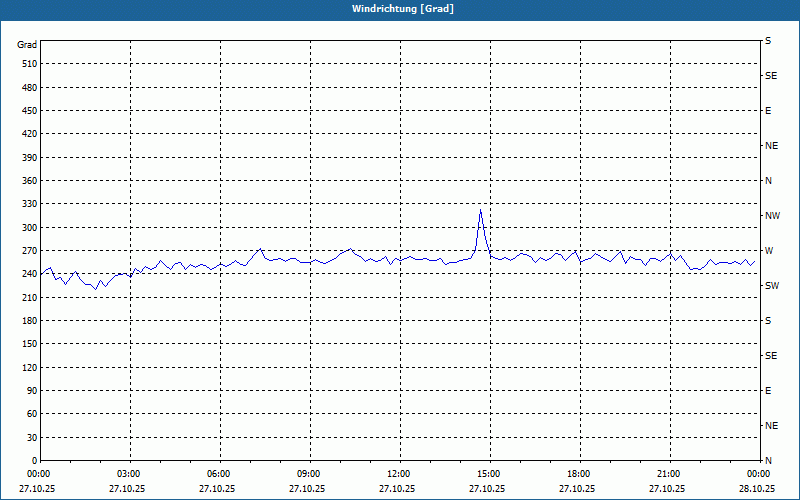
Task: Select the 510 degree axis label
Action: 30,64
